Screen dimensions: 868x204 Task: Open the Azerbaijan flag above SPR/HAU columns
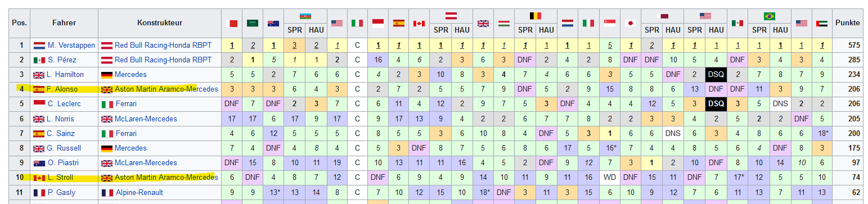[x=305, y=16]
